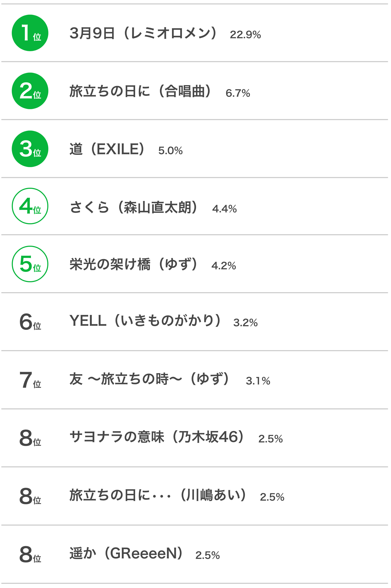Select the song 3月9日（レミオロメン）
Image resolution: width=391 pixels, height=588 pixels.
[x=143, y=33]
